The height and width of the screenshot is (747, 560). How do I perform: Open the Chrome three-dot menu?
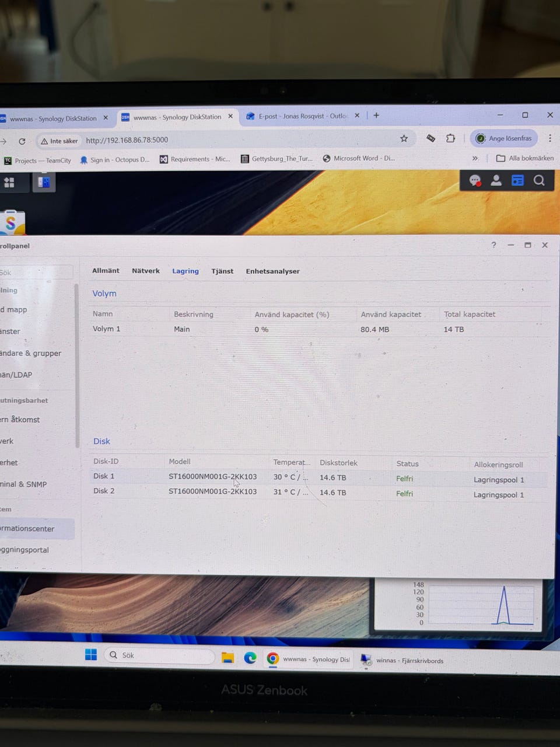[x=549, y=138]
